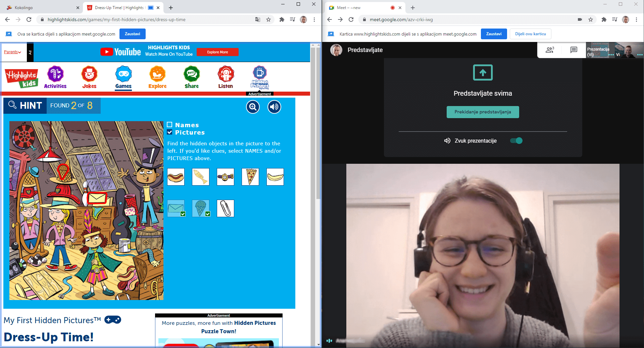Open Meet participants list icon
Viewport: 644px width, 348px height.
(550, 50)
